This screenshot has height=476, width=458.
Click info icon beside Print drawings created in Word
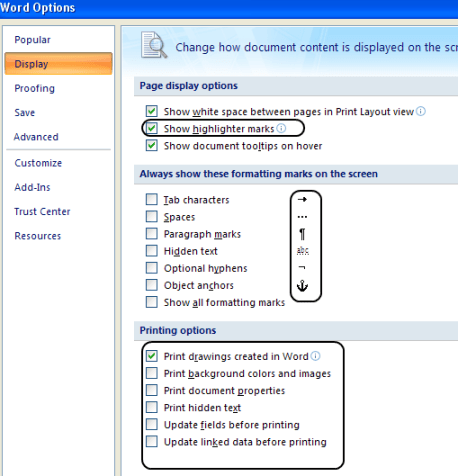pos(315,356)
